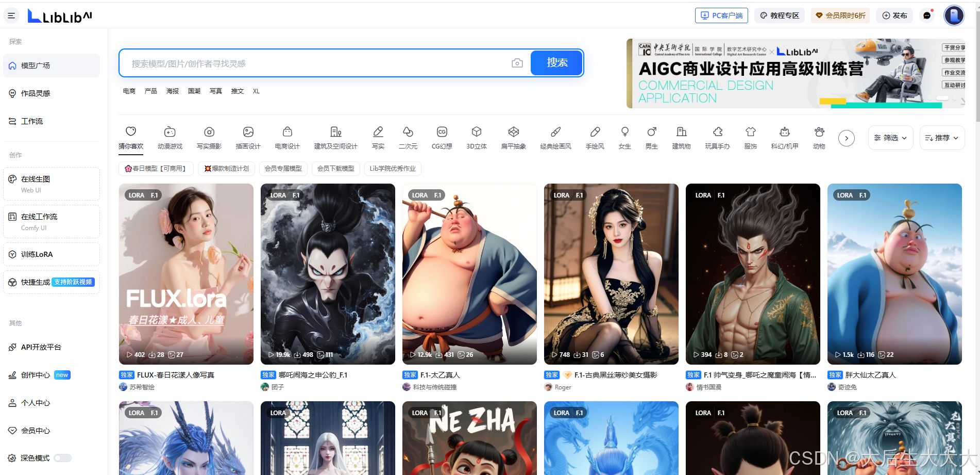Screen dimensions: 980x475
Task: Collapse the sidebar with the hamburger menu icon
Action: click(x=11, y=15)
